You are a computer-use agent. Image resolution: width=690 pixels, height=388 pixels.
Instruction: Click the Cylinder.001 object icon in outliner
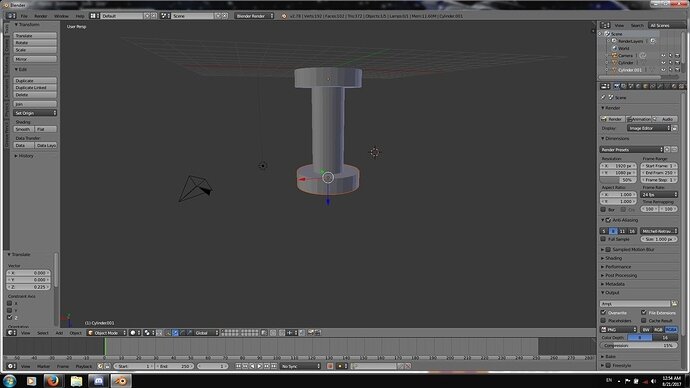pyautogui.click(x=614, y=70)
